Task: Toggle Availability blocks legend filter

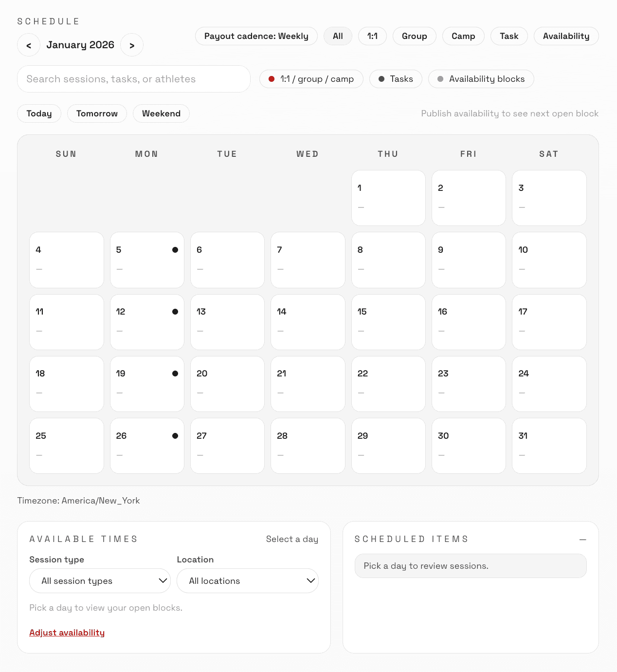Action: pos(481,79)
